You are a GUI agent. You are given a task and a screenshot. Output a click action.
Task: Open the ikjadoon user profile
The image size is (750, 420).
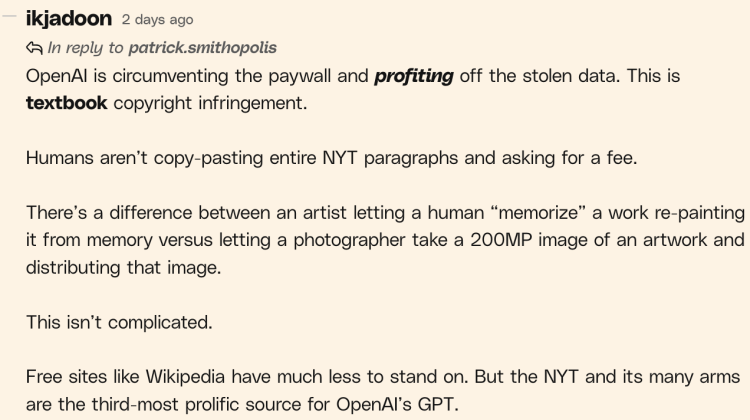(69, 19)
